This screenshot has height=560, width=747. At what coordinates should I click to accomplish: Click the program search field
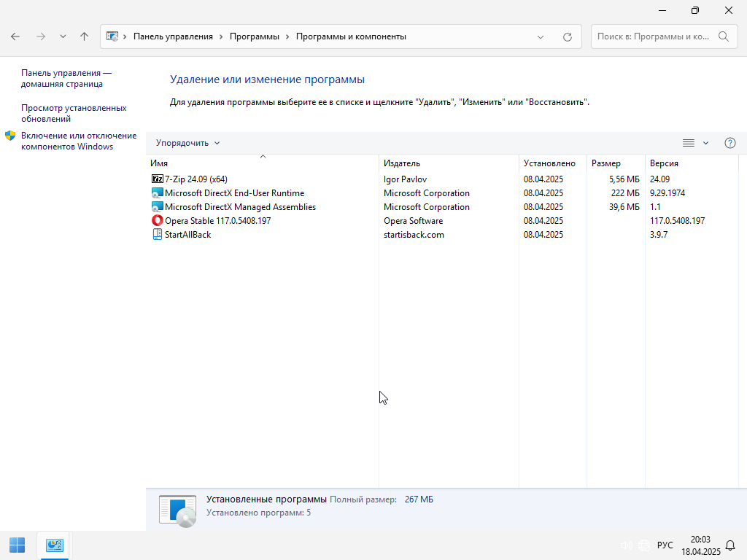pos(653,36)
